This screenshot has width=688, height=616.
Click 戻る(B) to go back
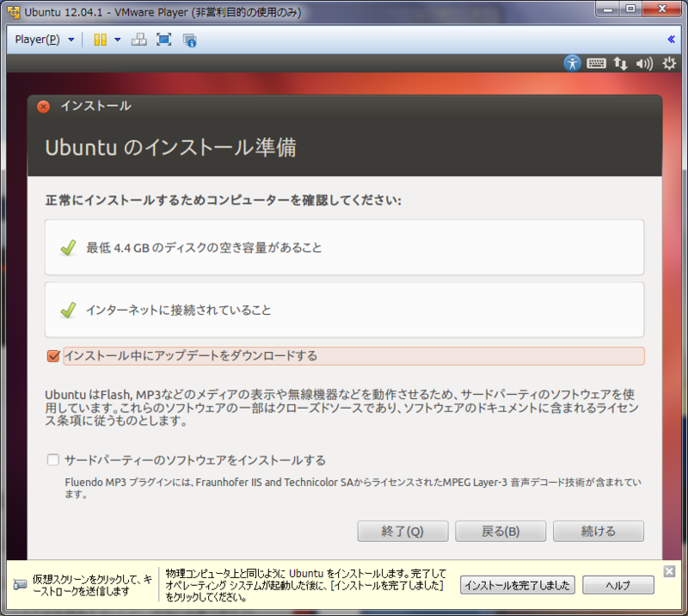point(501,531)
